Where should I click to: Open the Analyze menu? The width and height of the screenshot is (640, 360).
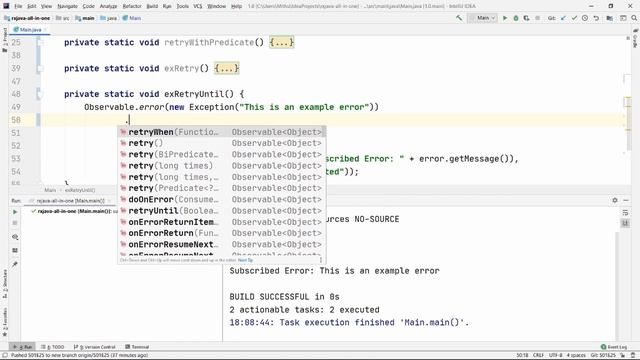[x=108, y=6]
